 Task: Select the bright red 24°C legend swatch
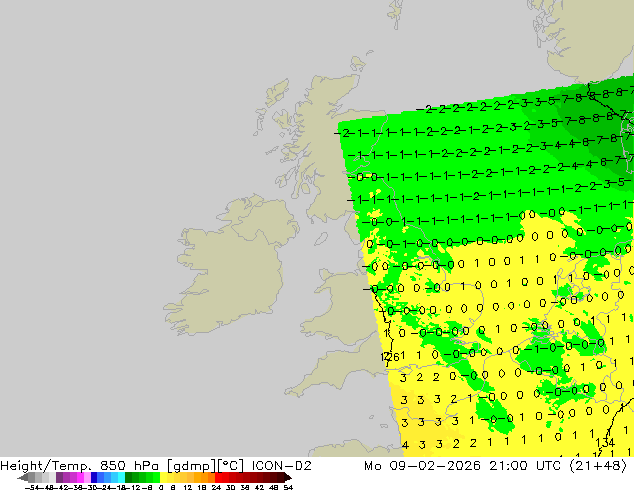[218, 477]
